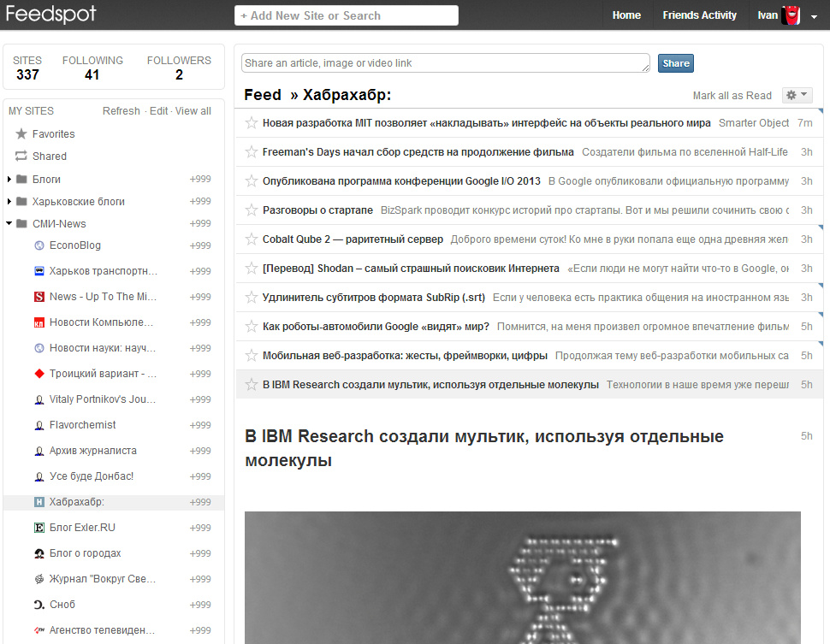Screen dimensions: 830x644
Task: Click Mark all as Read
Action: 732,96
